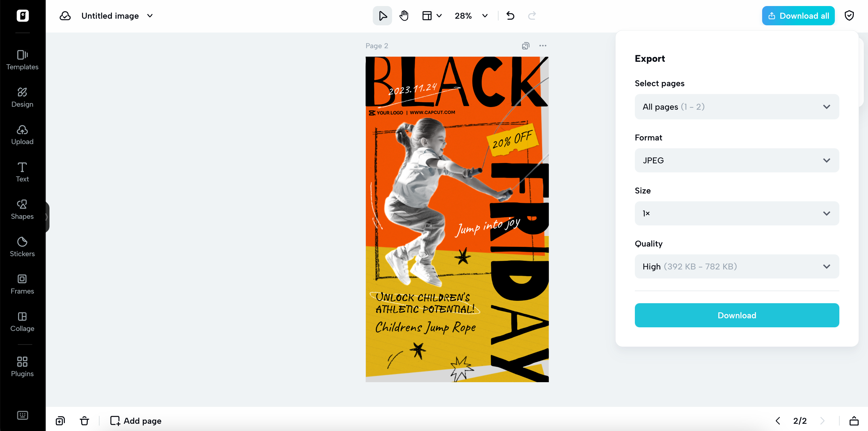Open the JPEG format dropdown
The height and width of the screenshot is (431, 868).
737,160
